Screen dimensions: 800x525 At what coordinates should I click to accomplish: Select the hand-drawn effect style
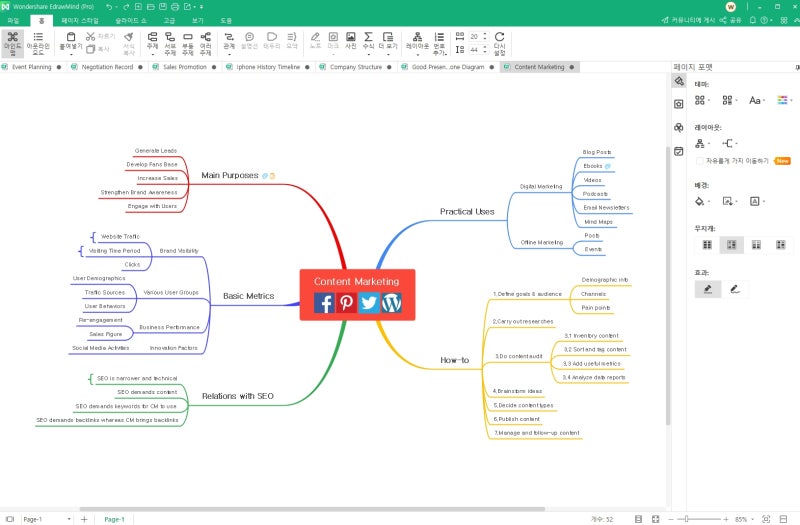coord(735,289)
